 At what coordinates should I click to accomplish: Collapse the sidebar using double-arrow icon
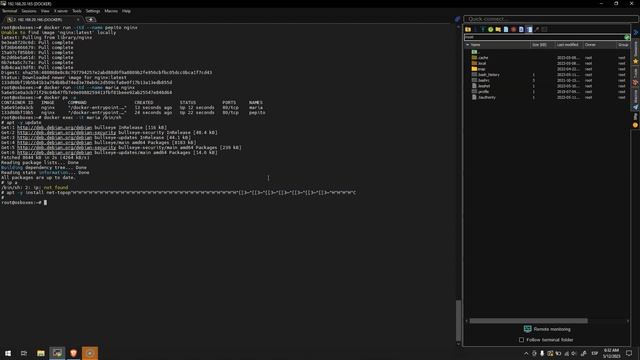pos(636,31)
